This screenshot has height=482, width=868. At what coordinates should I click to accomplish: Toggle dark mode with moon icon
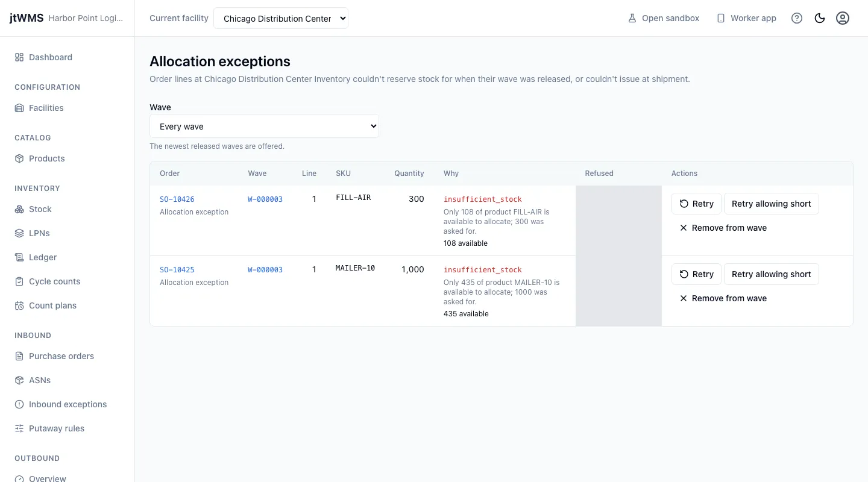point(820,18)
